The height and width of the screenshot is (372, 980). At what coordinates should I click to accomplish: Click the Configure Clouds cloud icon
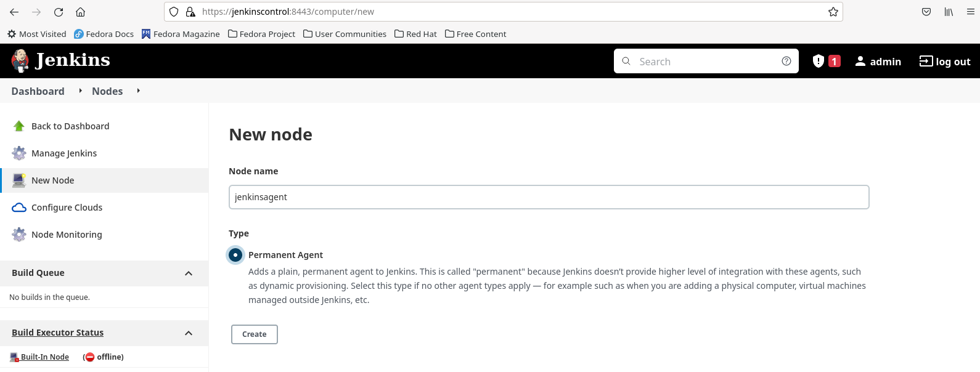coord(19,208)
